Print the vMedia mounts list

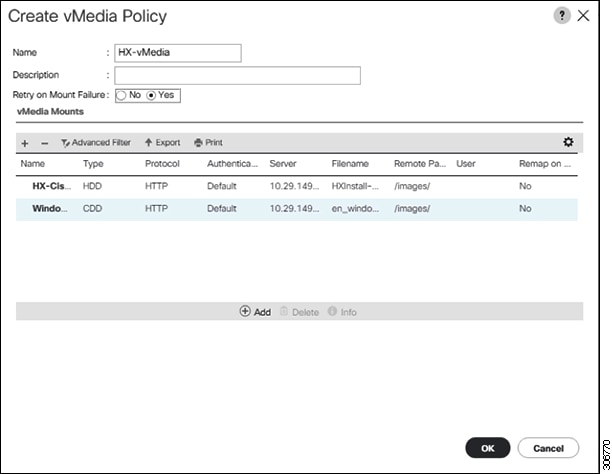(208, 143)
